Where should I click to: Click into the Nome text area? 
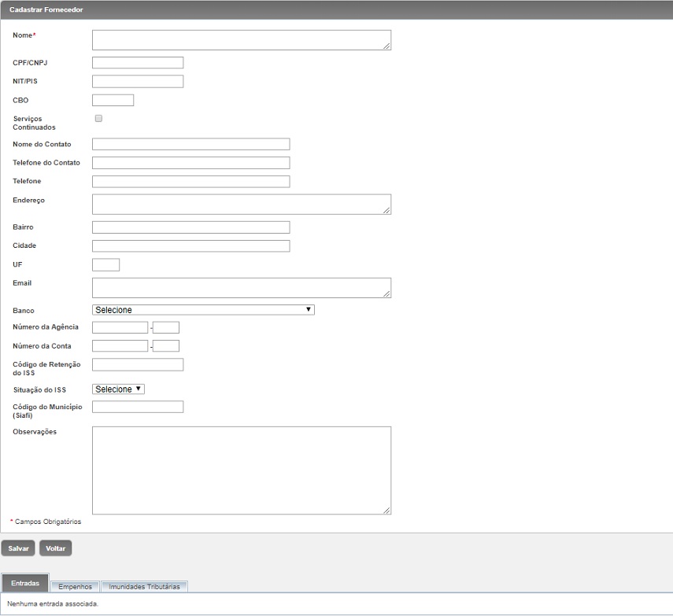[241, 40]
